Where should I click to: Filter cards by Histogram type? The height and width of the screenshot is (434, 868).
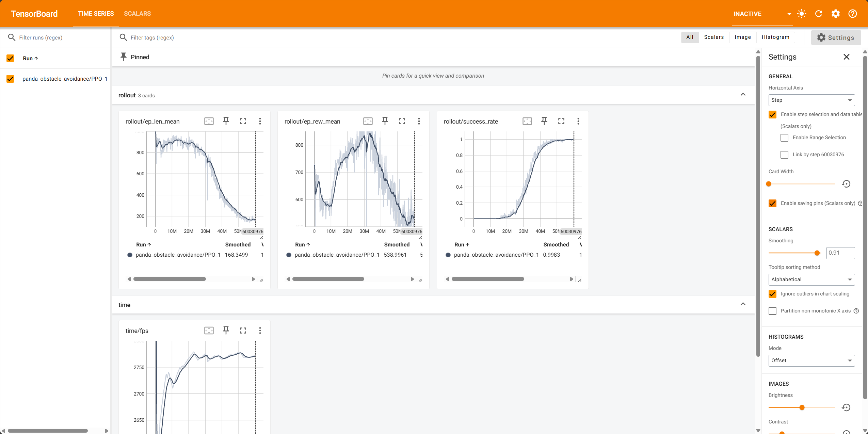775,37
